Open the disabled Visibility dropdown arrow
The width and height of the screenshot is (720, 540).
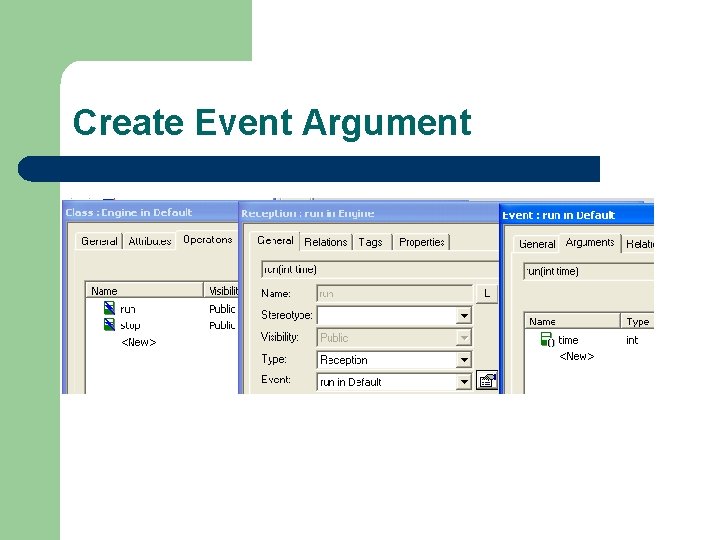[464, 338]
